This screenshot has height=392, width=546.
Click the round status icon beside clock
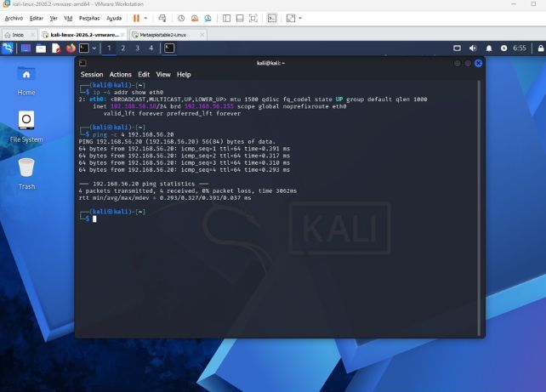[503, 48]
